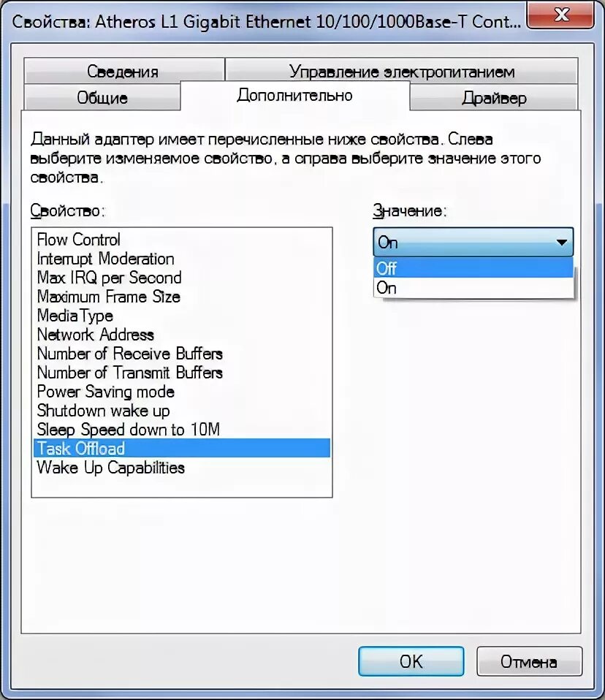Switch to the Драйвер tab
Image resolution: width=605 pixels, height=700 pixels.
pos(494,97)
